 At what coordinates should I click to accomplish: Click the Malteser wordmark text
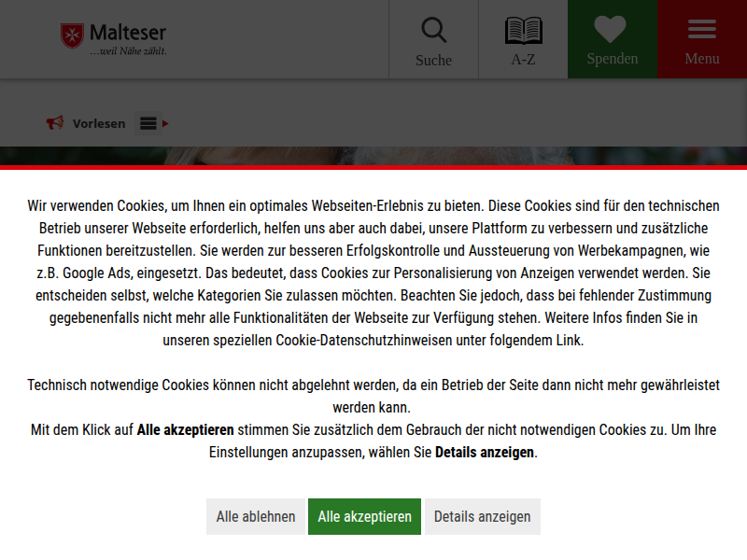[128, 34]
